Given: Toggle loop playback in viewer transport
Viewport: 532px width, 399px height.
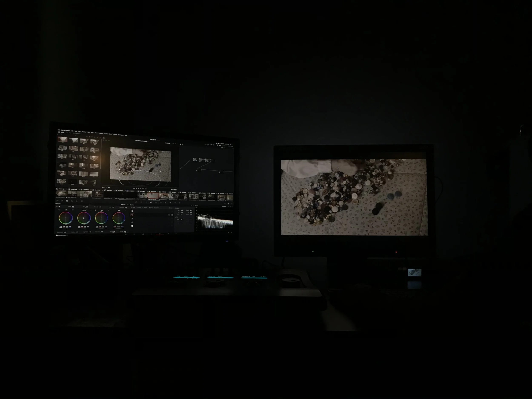Looking at the screenshot, I should click(146, 189).
